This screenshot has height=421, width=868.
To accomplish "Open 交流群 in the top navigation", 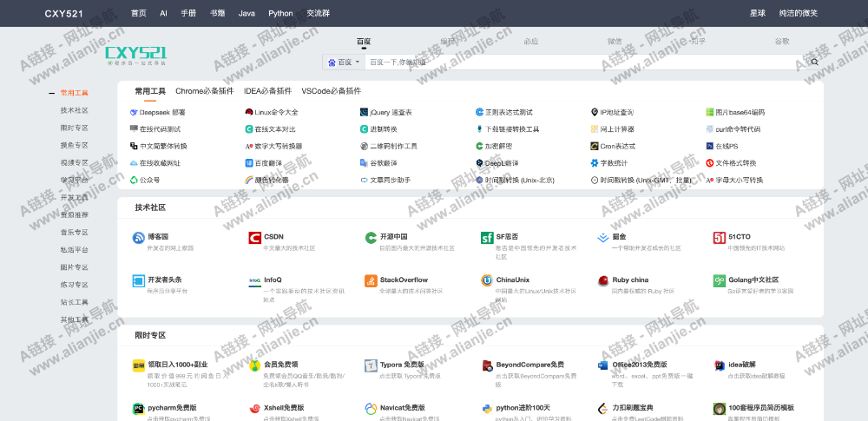I will tap(319, 13).
